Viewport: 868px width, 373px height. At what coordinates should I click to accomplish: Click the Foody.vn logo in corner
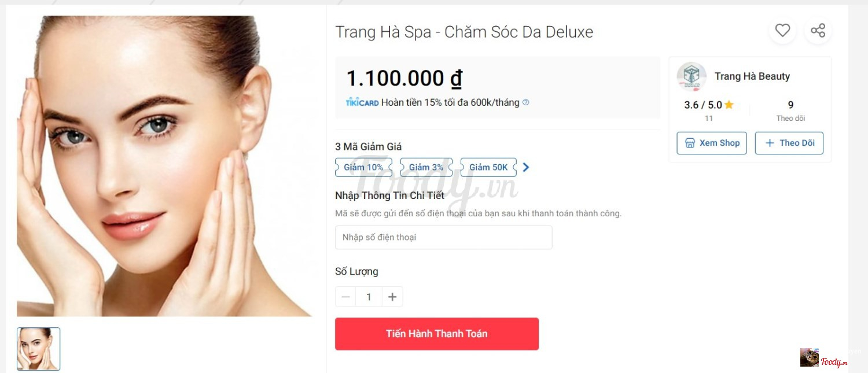[x=824, y=357]
